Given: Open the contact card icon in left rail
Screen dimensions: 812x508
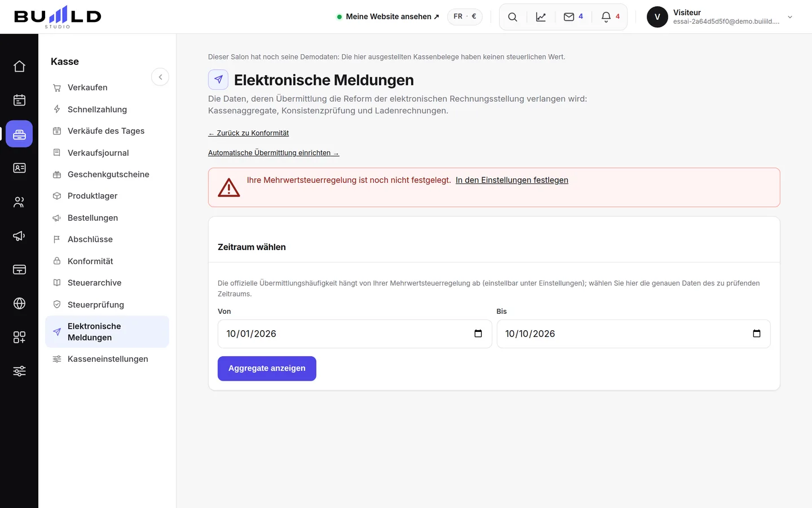Looking at the screenshot, I should (19, 168).
